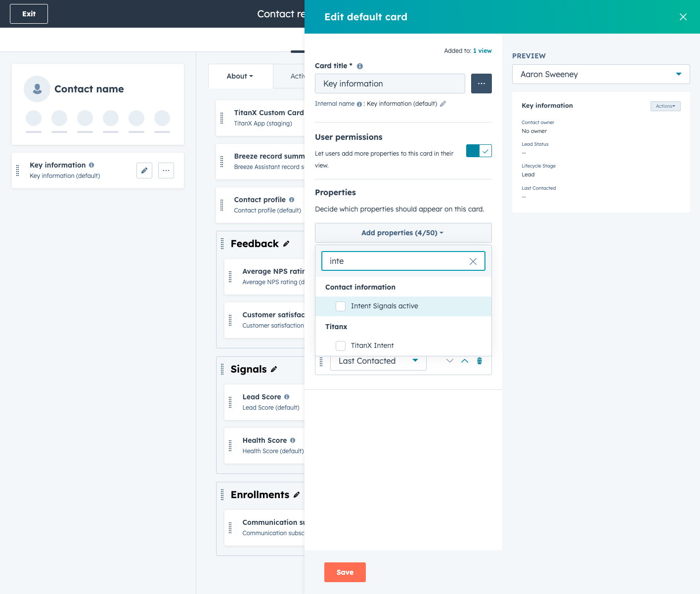Toggle the User permissions switch
Viewport: 700px width, 594px height.
[x=479, y=151]
